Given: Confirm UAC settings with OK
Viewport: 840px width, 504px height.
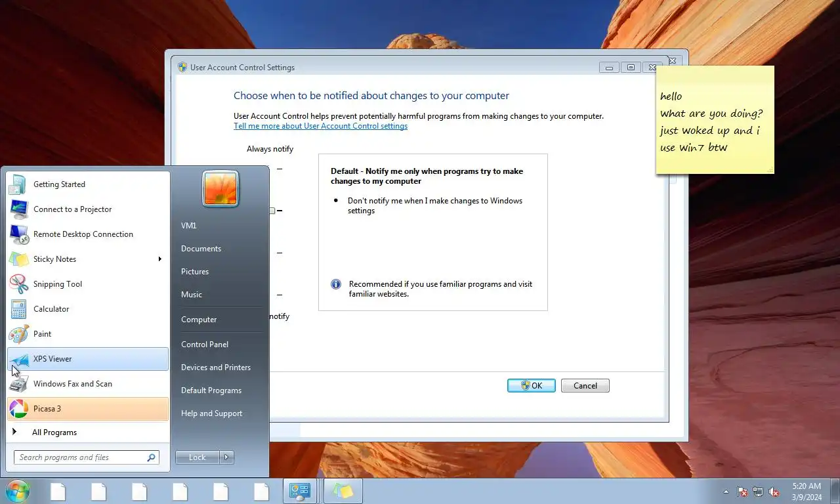Looking at the screenshot, I should coord(532,386).
